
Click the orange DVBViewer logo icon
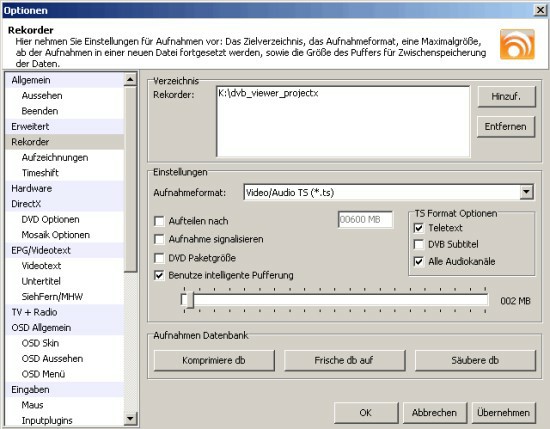pyautogui.click(x=517, y=44)
